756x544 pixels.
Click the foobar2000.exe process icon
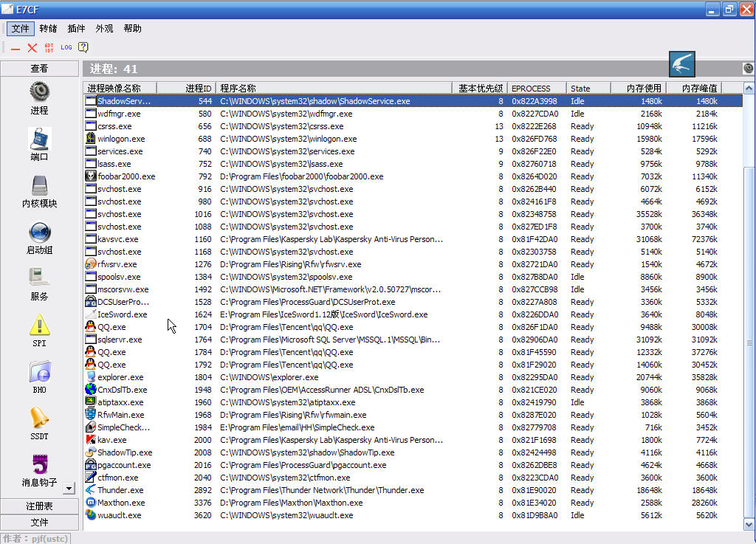[x=90, y=176]
